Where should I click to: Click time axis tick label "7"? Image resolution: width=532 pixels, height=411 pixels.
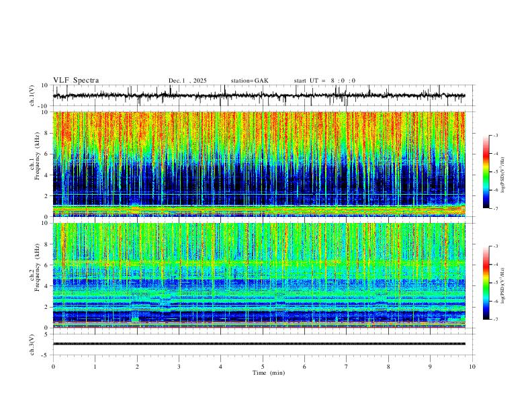pos(347,367)
